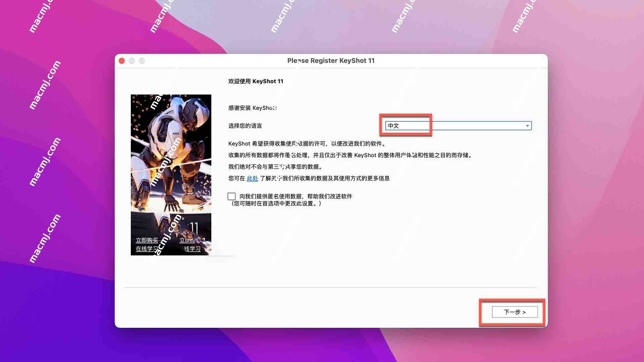Click the 我们绝对不会与第三方共享您的数据 line
Image resolution: width=644 pixels, height=362 pixels.
click(275, 167)
